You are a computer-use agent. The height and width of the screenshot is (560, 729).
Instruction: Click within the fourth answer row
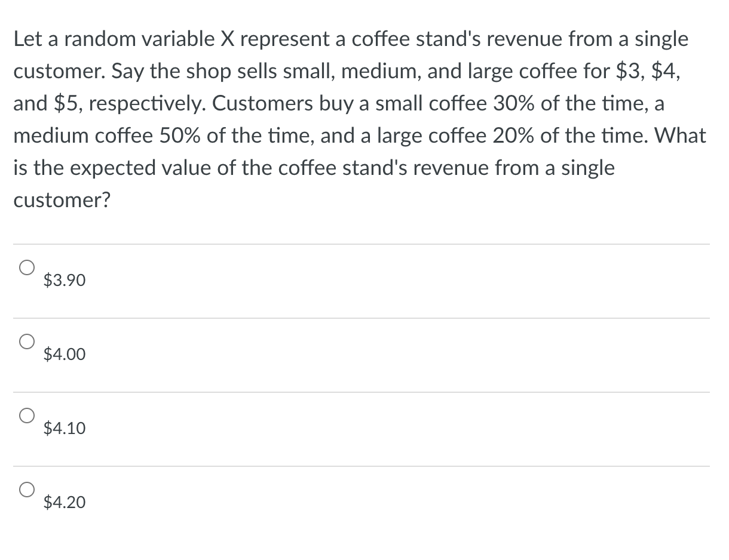coord(239,501)
